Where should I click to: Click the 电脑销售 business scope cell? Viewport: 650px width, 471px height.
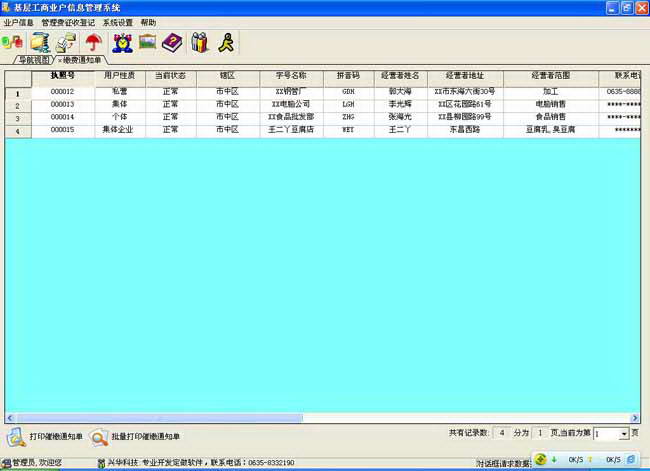pyautogui.click(x=551, y=104)
